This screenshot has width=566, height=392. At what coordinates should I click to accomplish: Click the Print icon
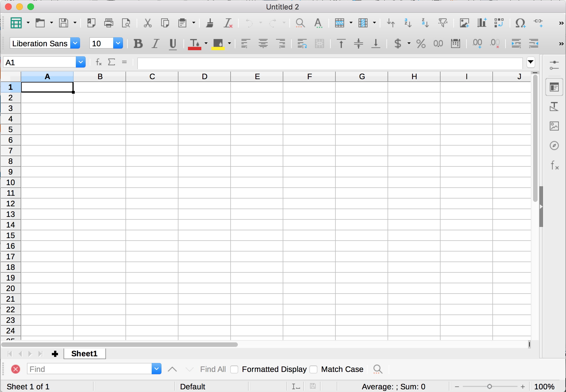coord(109,23)
